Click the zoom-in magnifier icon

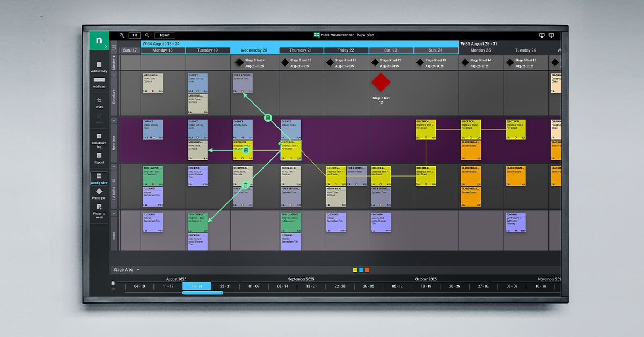click(x=147, y=35)
